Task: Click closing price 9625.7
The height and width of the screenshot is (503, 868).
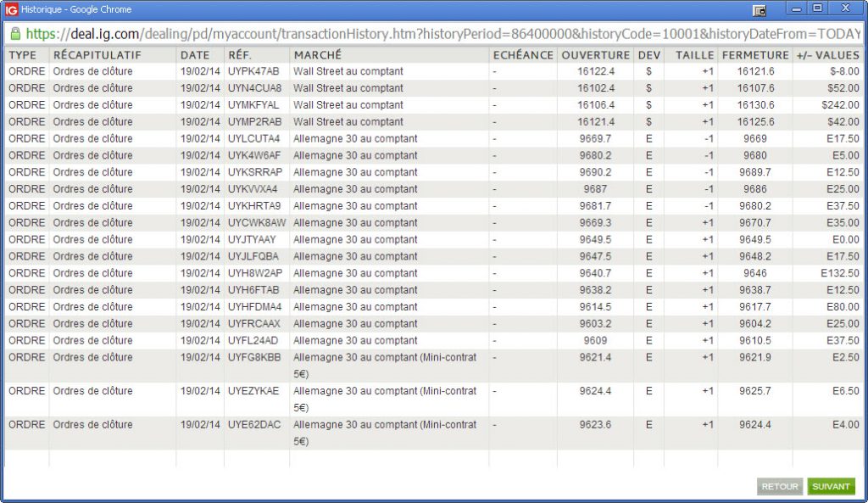Action: coord(755,390)
